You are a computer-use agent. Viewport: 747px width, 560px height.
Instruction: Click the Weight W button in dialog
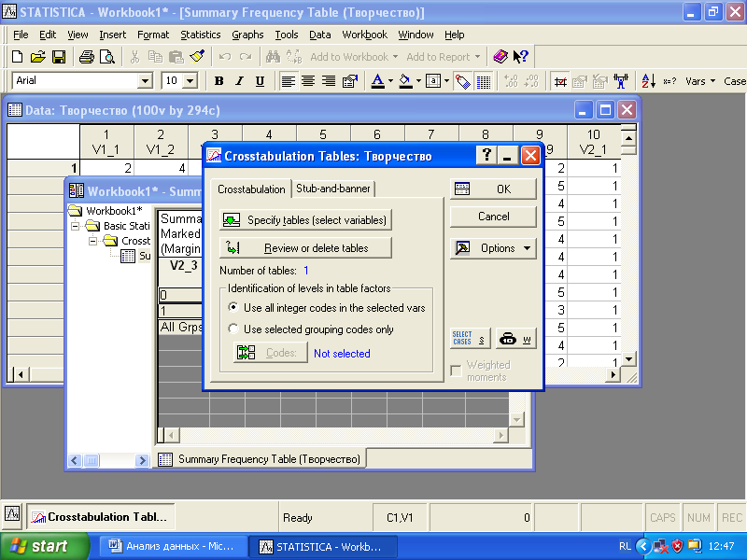click(x=516, y=338)
